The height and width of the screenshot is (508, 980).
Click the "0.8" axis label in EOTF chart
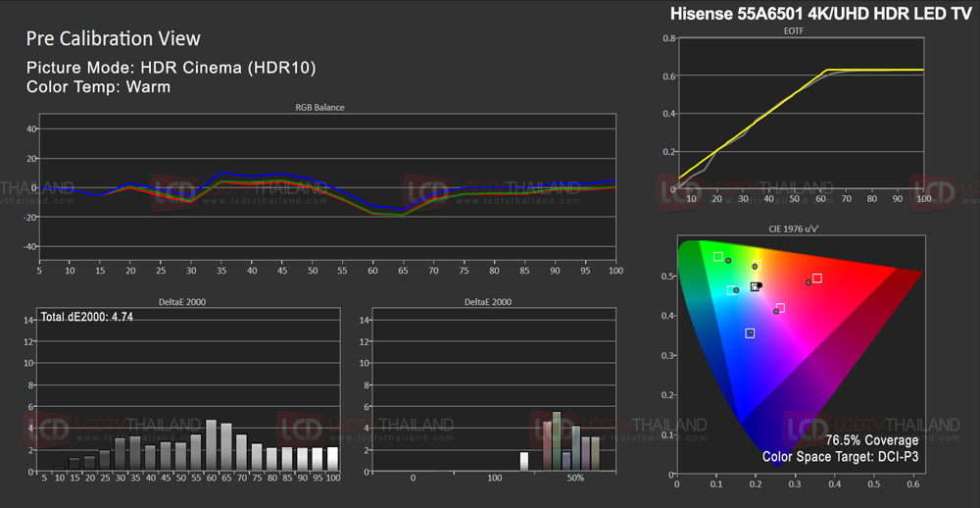coord(666,38)
